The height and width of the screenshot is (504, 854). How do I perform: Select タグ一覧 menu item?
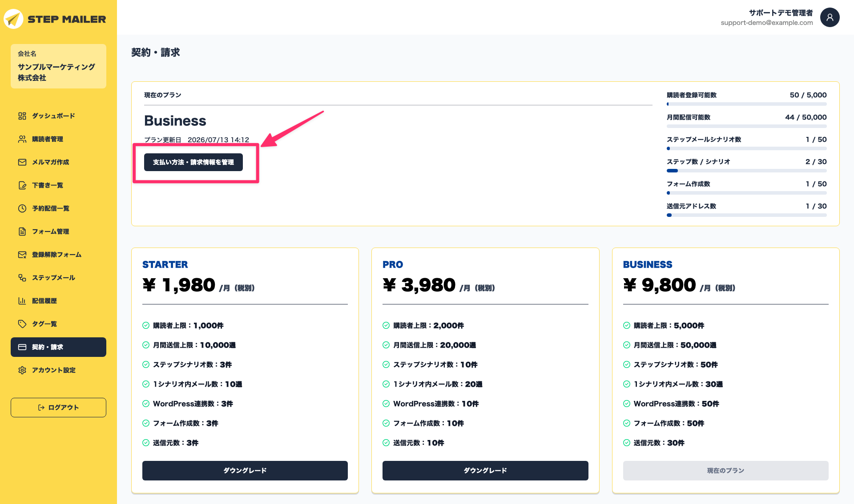(58, 324)
